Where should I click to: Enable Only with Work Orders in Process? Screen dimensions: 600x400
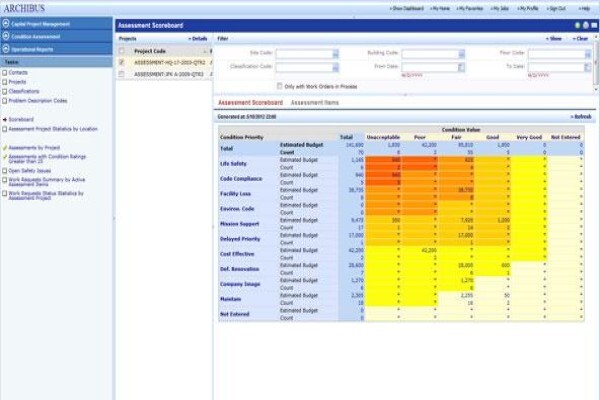click(x=279, y=86)
